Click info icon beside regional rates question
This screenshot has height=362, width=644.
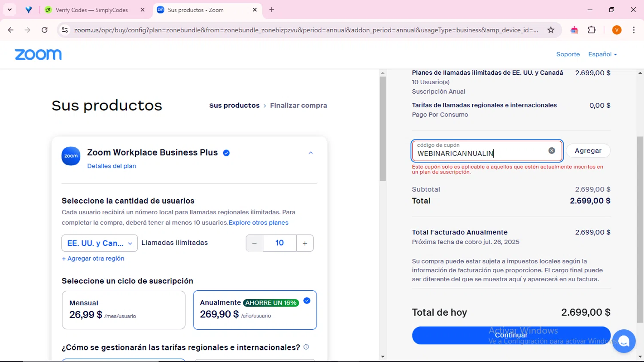(306, 347)
